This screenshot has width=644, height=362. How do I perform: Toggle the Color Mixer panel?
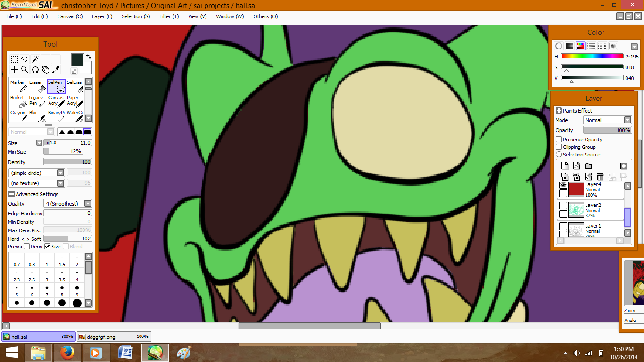(x=591, y=46)
